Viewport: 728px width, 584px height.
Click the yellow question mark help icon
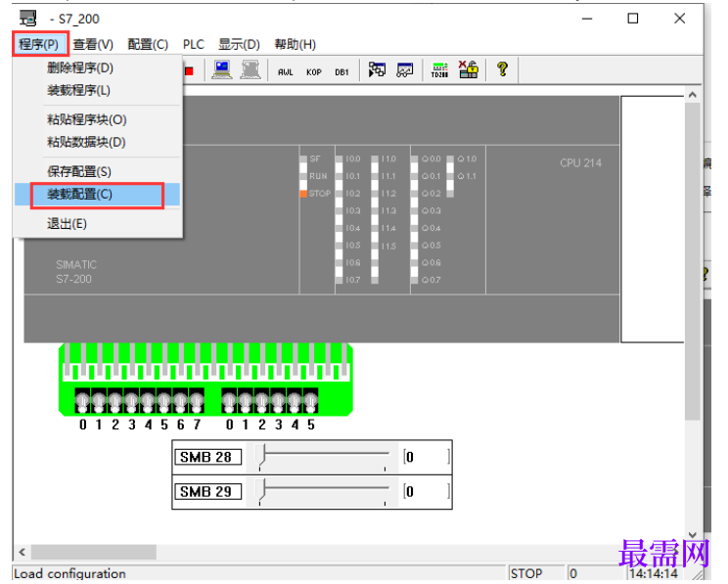502,69
